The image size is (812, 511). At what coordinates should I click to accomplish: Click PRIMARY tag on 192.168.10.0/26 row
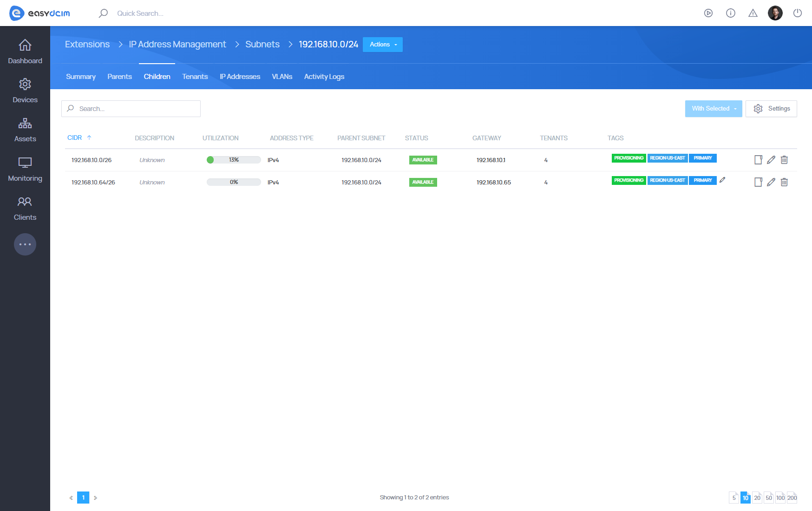pos(703,158)
